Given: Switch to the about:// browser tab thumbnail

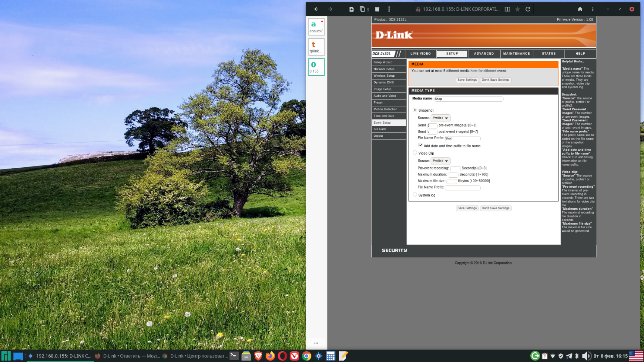Looking at the screenshot, I should coord(316,27).
